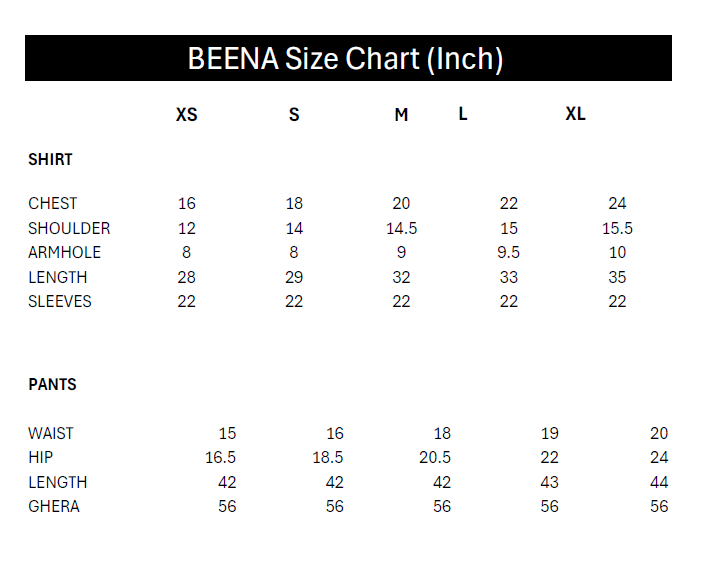
Task: Select the CHEST row label
Action: click(52, 204)
